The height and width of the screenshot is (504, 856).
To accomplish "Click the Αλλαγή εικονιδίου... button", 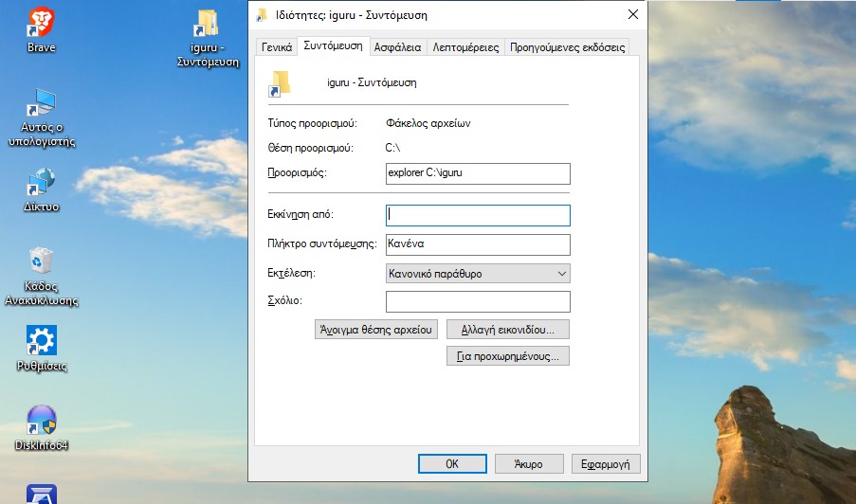I will (508, 330).
